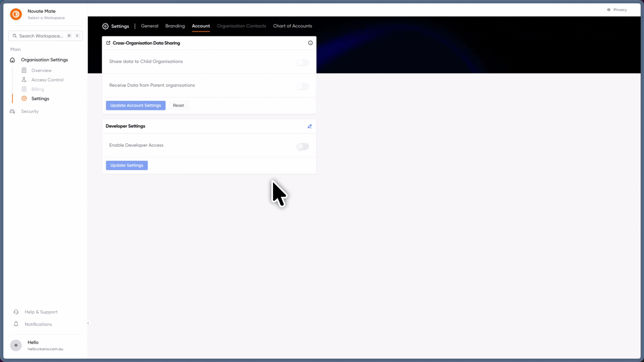The image size is (644, 362).
Task: Click the Help & Support headset icon
Action: click(x=16, y=312)
